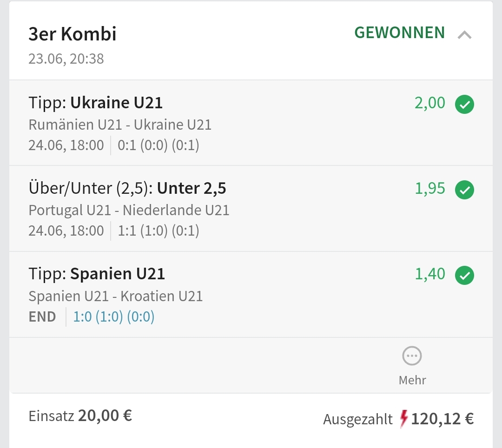Viewport: 502px width, 448px height.
Task: Click the GEWONNEN status label
Action: tap(399, 33)
